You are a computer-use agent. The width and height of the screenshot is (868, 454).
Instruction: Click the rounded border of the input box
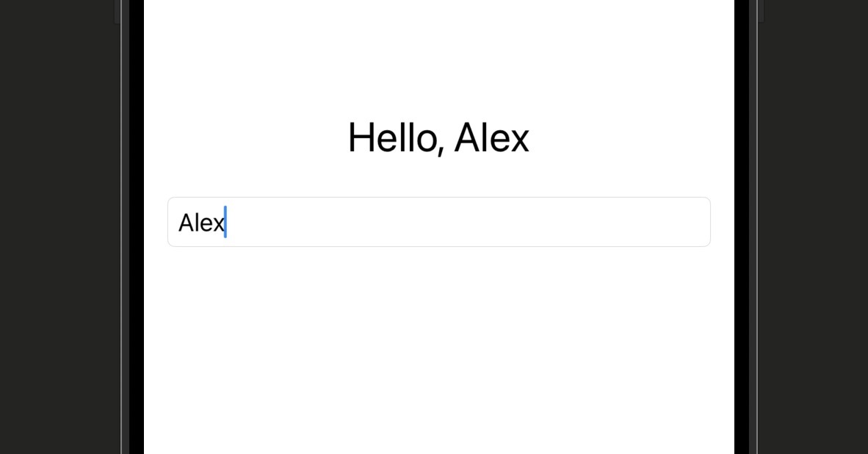pyautogui.click(x=439, y=196)
